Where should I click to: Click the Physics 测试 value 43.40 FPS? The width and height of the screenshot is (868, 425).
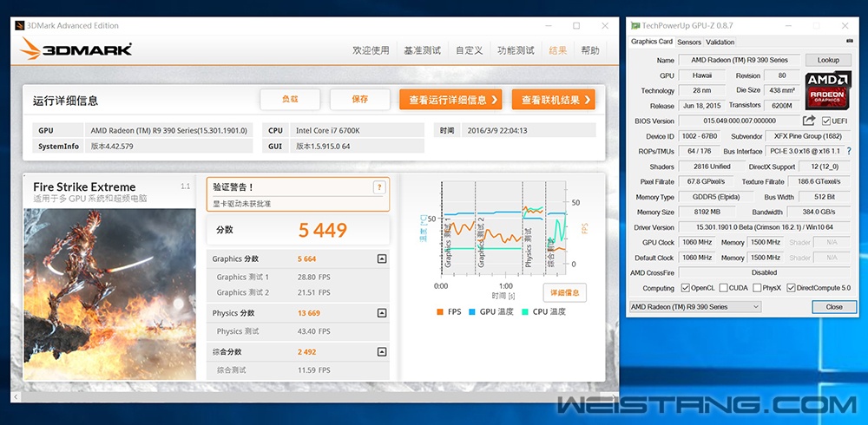pyautogui.click(x=314, y=331)
